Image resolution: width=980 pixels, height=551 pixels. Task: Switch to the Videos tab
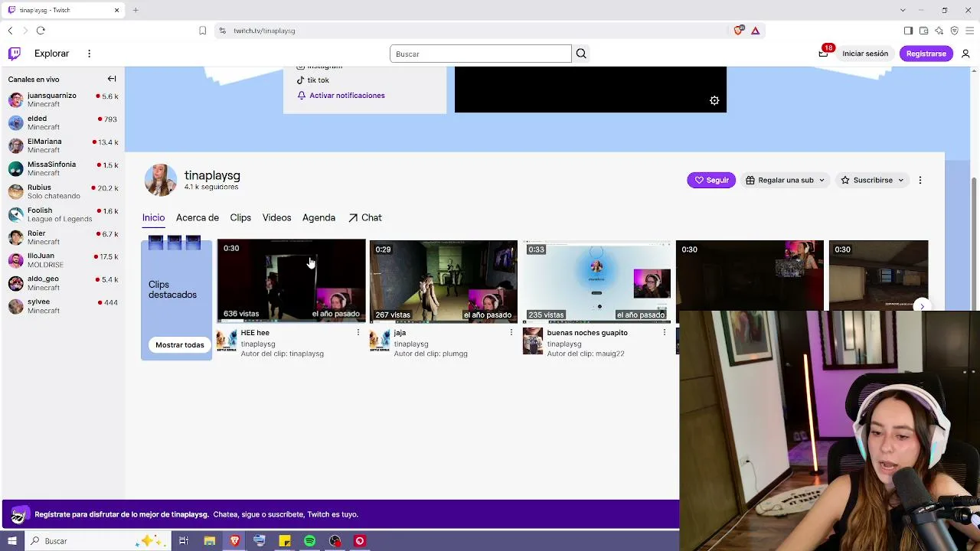point(276,218)
